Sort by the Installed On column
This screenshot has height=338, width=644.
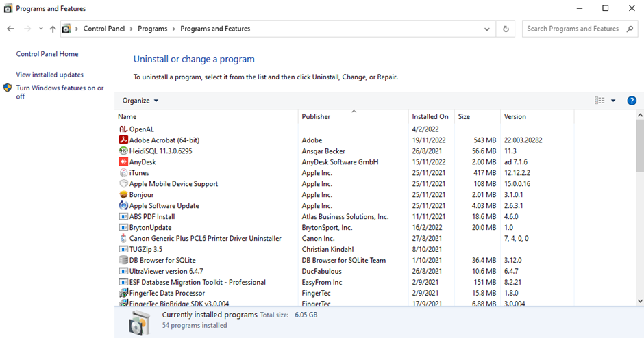(x=431, y=116)
